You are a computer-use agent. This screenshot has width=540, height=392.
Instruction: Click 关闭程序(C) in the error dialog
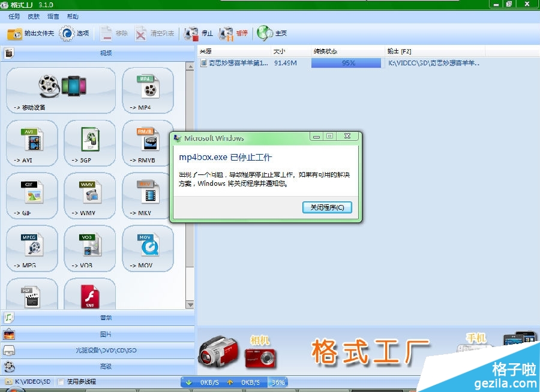[327, 207]
